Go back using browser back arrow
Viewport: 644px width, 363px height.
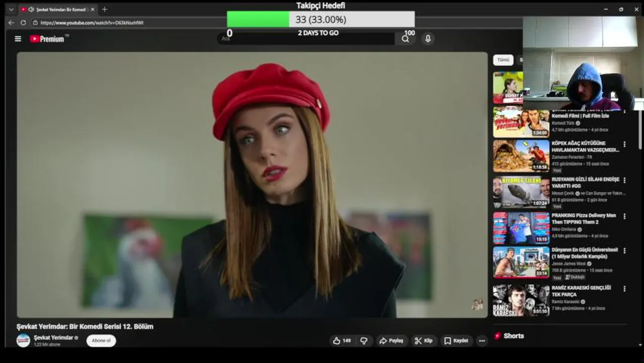11,23
